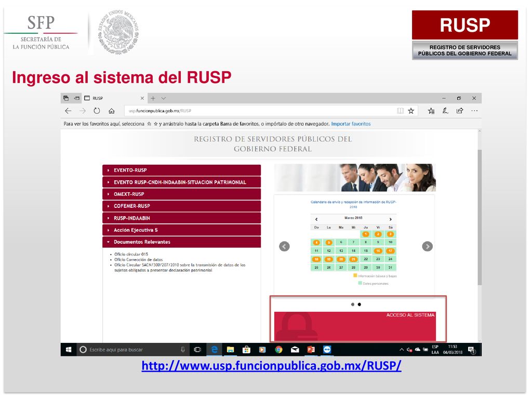
Task: Go to previous month in calendar
Action: 316,219
